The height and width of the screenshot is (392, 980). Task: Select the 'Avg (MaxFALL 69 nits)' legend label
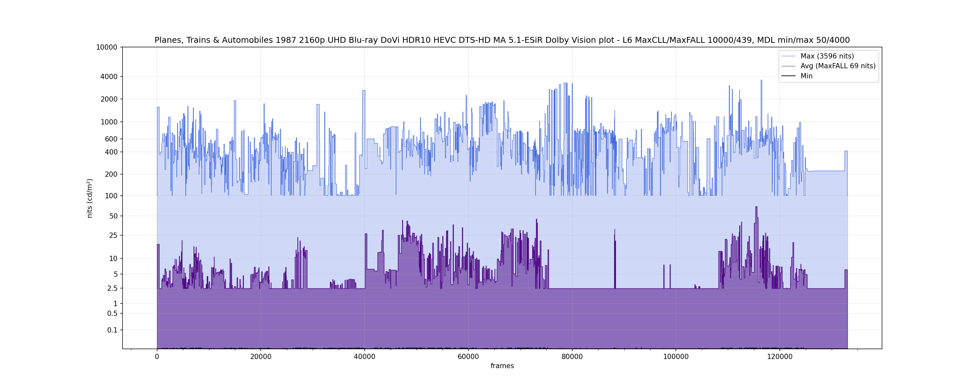tap(838, 66)
